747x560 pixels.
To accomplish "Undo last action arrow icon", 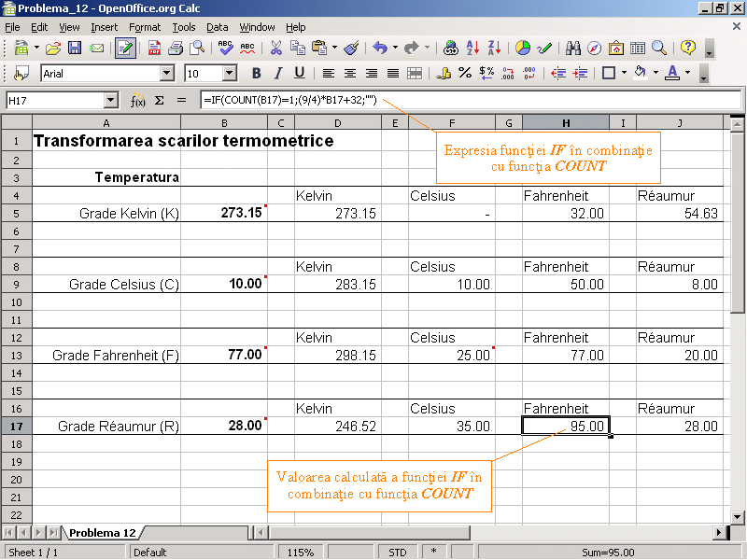I will [x=380, y=49].
